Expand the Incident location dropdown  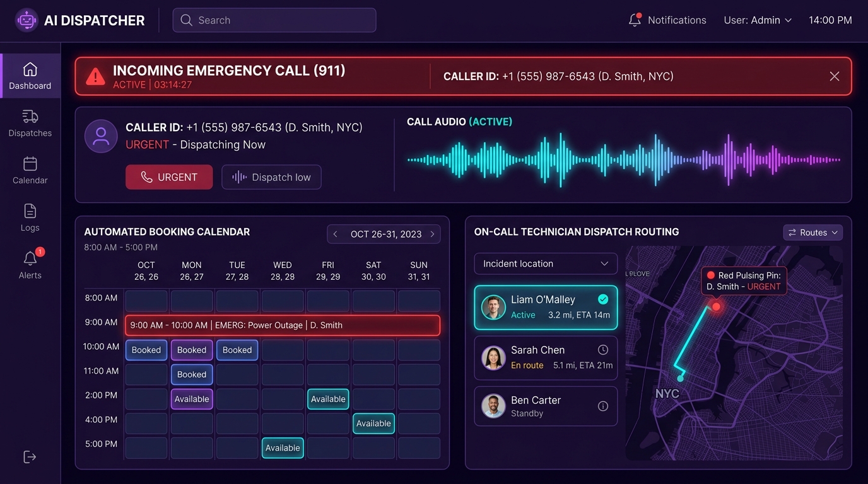546,263
